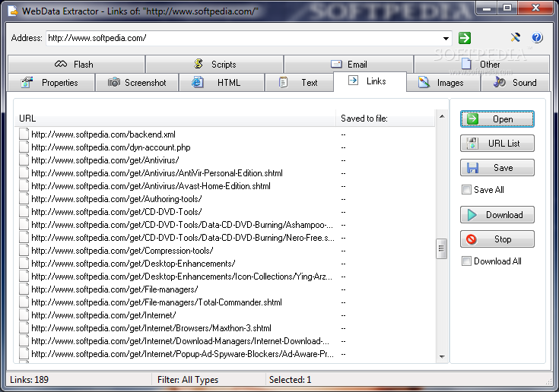Click 'Selected: 1' in the status bar

[290, 380]
